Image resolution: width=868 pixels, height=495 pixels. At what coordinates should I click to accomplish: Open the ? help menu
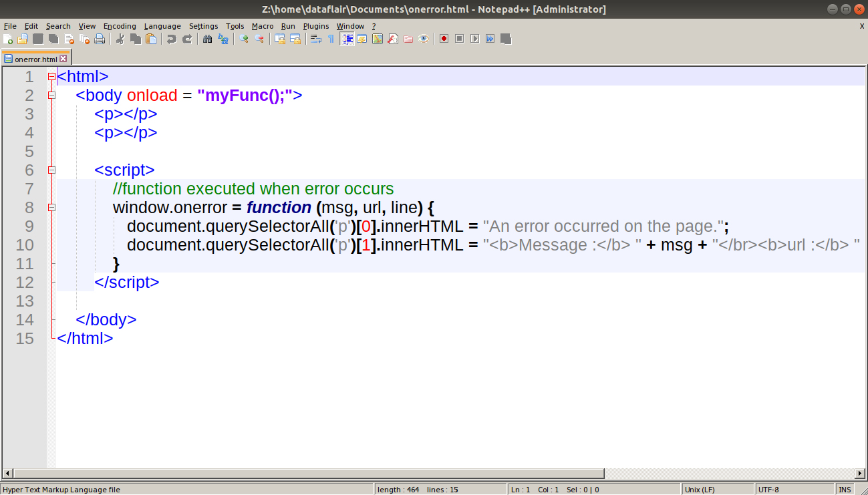coord(374,26)
